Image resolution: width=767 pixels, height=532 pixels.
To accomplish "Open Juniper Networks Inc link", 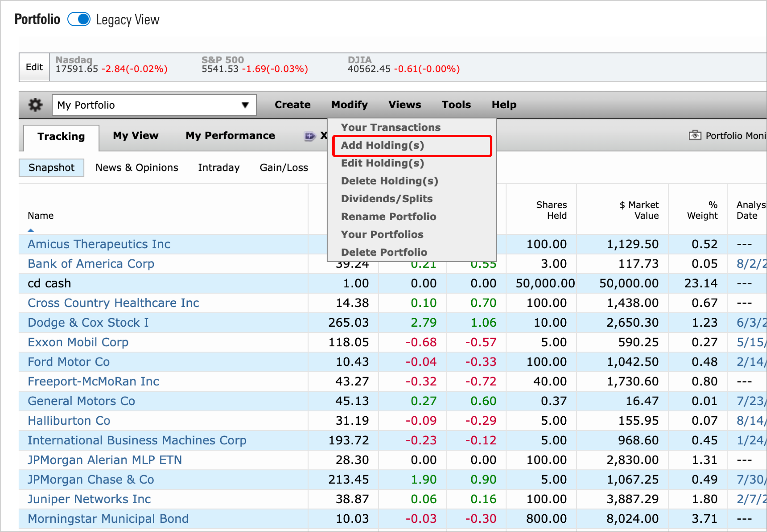I will tap(89, 499).
